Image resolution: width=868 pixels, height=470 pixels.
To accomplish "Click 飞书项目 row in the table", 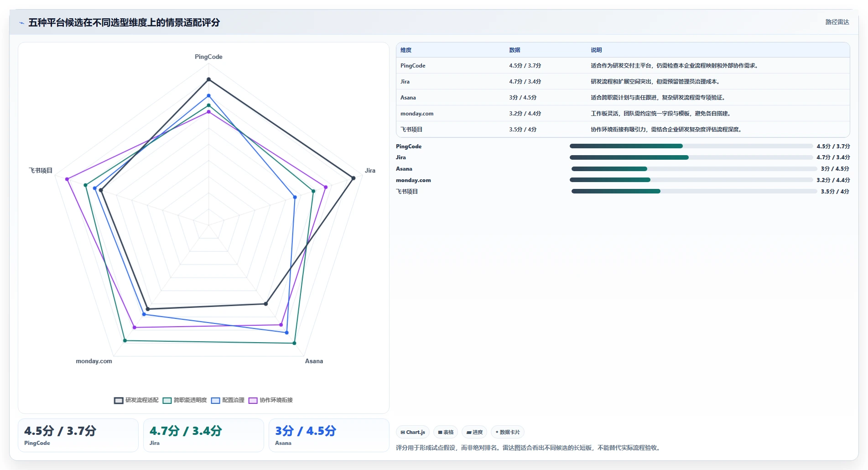I will 623,130.
